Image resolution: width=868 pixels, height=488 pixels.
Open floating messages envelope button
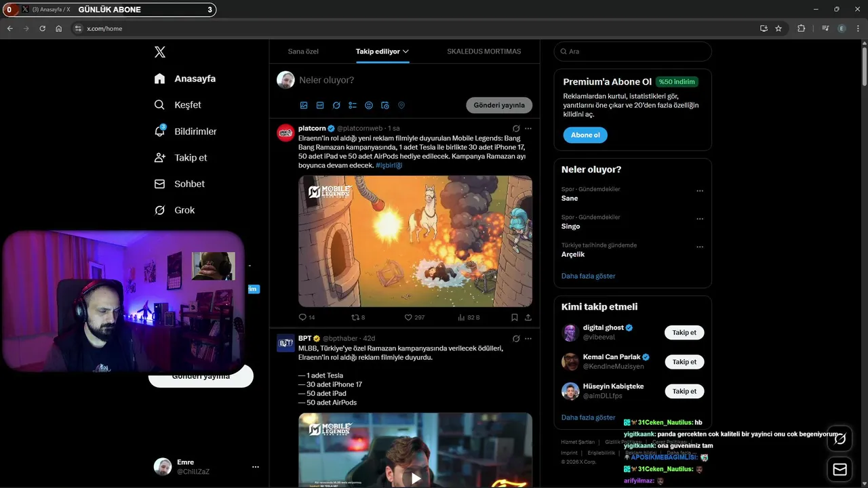coord(840,470)
